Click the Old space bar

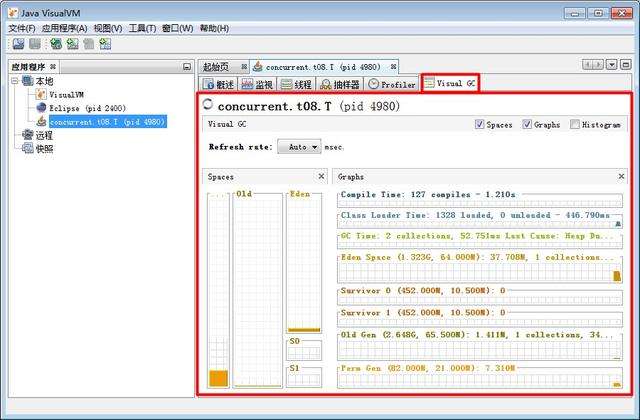257,289
